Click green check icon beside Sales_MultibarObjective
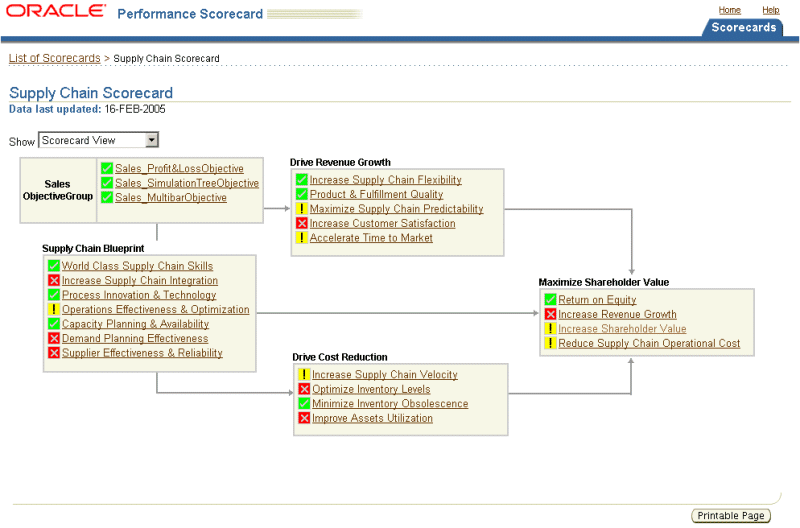 [107, 197]
